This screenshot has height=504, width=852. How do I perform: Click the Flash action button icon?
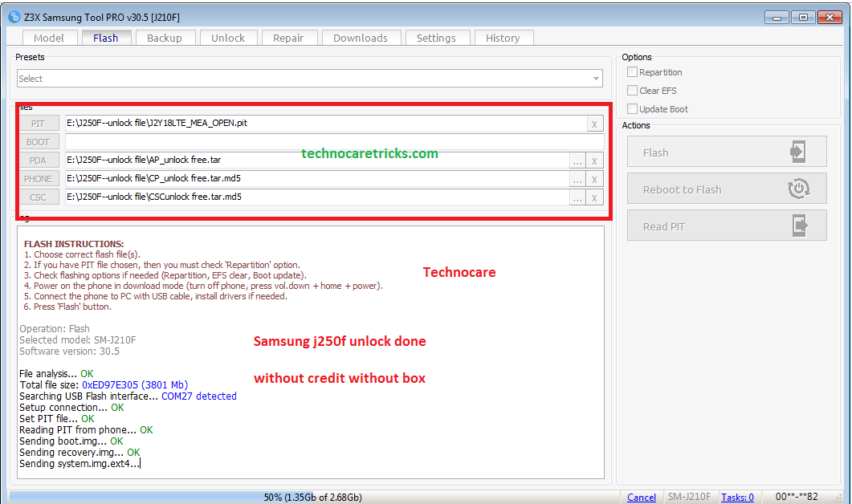pos(797,152)
